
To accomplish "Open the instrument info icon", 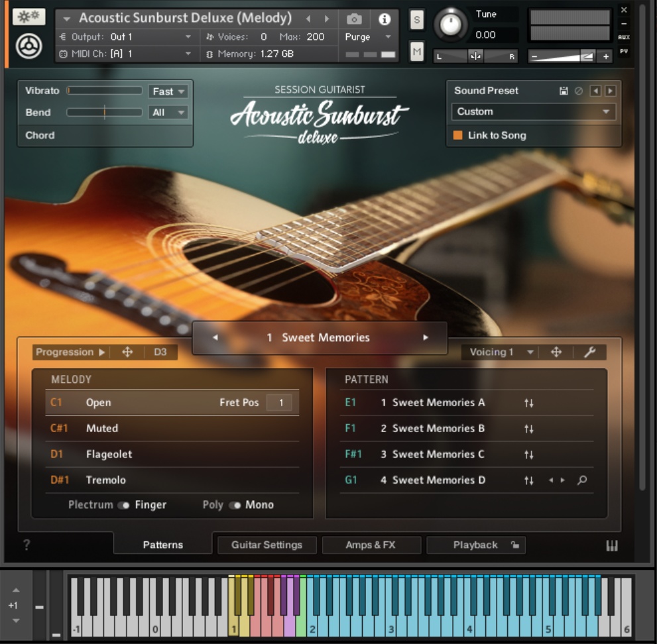I will click(x=385, y=19).
